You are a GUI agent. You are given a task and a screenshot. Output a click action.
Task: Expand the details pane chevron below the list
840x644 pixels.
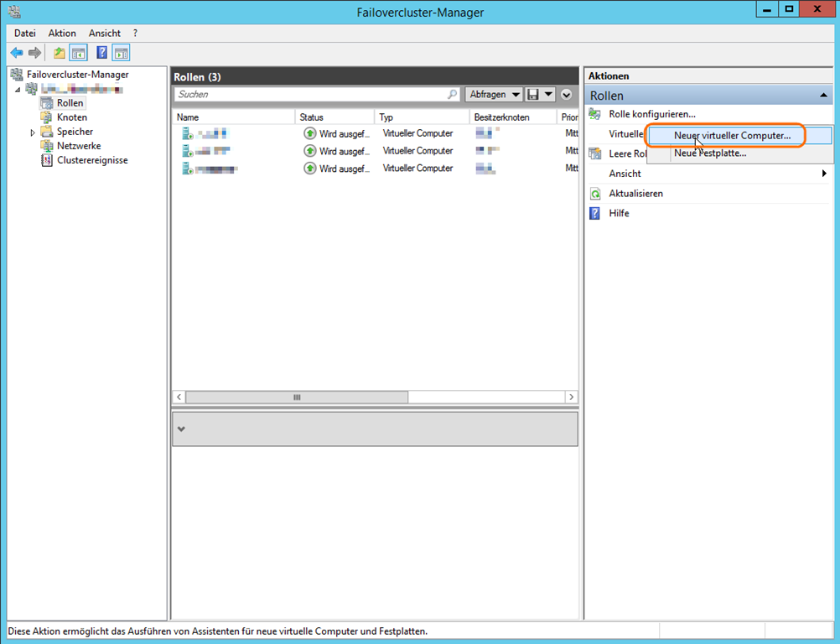click(182, 428)
